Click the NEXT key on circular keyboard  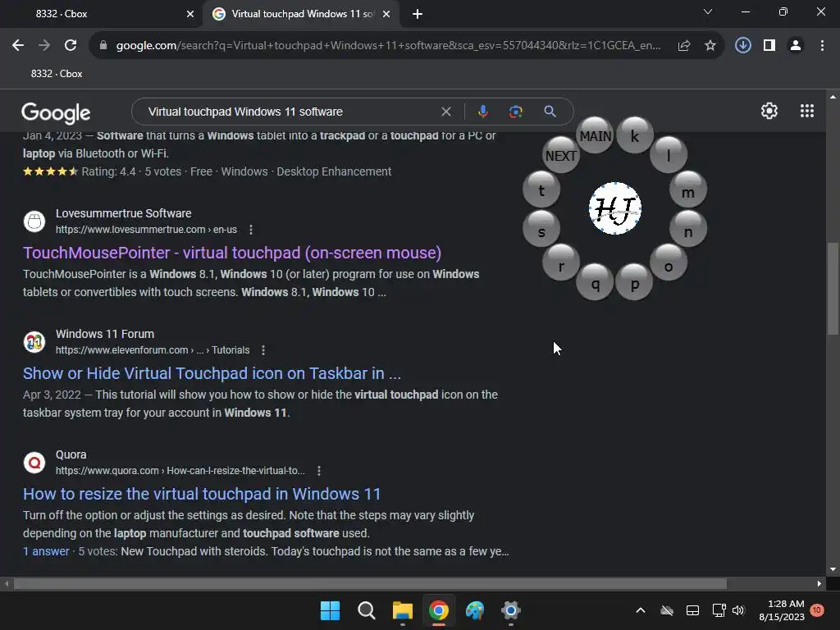(561, 155)
